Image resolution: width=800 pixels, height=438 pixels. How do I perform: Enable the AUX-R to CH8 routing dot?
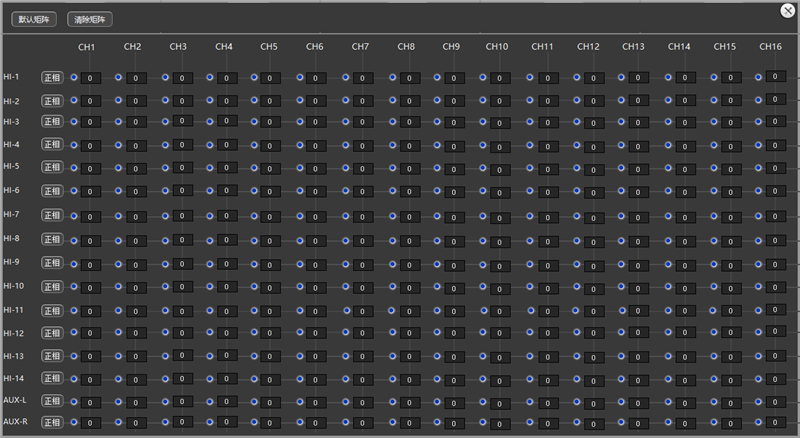point(392,422)
